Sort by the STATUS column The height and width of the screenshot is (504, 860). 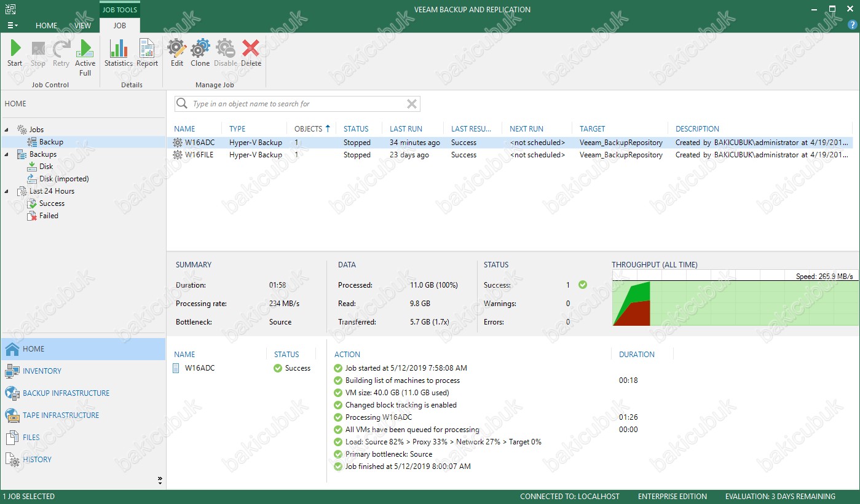tap(356, 129)
